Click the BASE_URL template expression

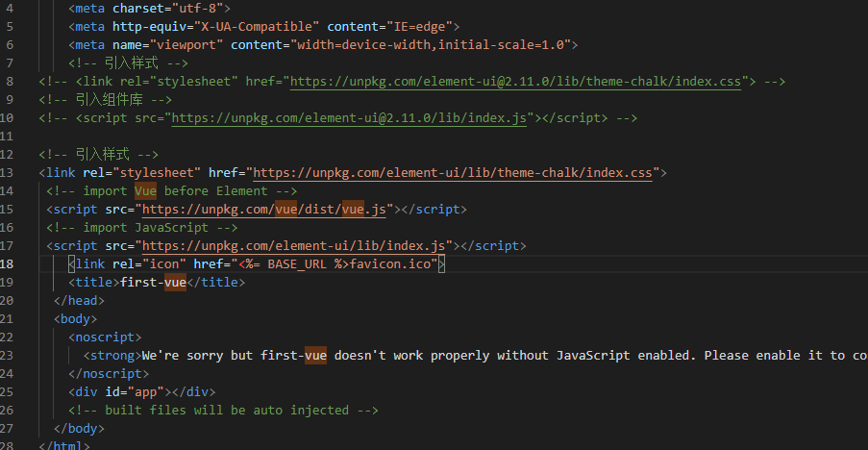[x=293, y=264]
